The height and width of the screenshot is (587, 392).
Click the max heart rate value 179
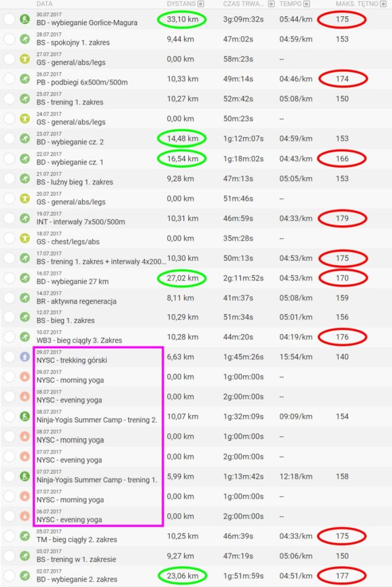342,219
